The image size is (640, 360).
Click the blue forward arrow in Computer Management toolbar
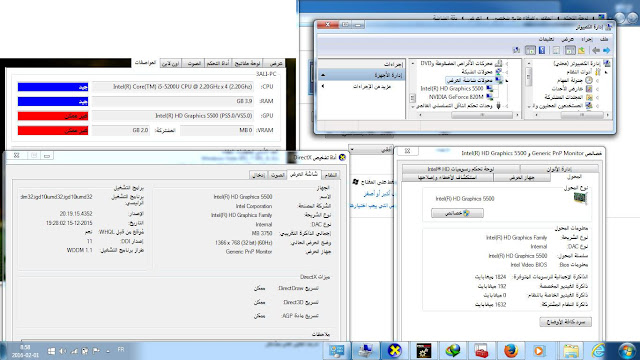(607, 50)
